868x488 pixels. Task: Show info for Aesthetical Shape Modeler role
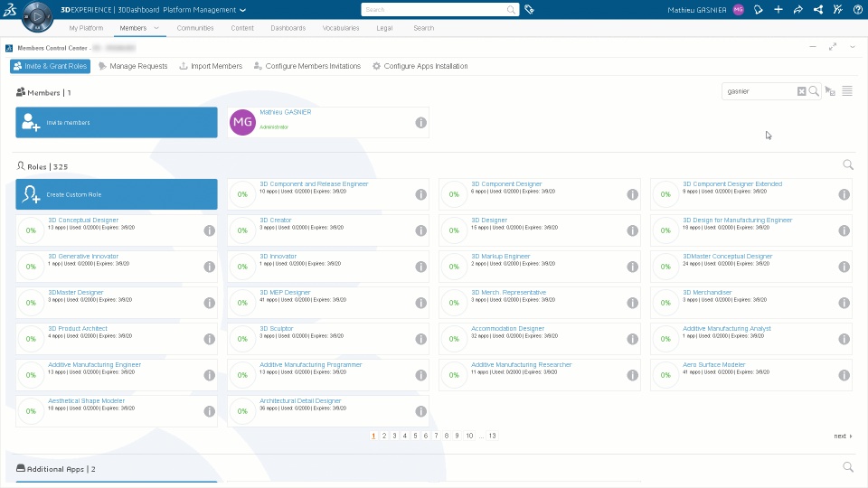[x=209, y=411]
